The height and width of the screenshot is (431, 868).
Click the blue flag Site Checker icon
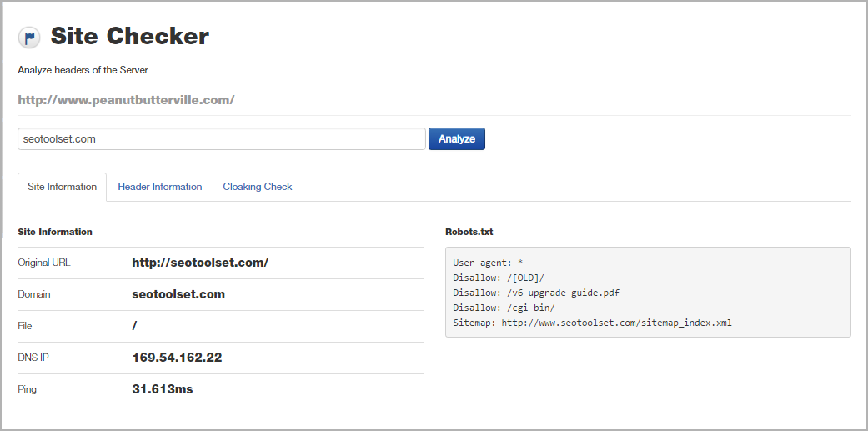(29, 38)
